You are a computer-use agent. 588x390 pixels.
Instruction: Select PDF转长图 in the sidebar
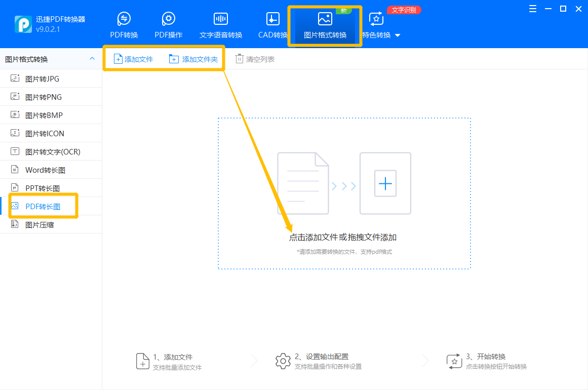click(x=51, y=206)
